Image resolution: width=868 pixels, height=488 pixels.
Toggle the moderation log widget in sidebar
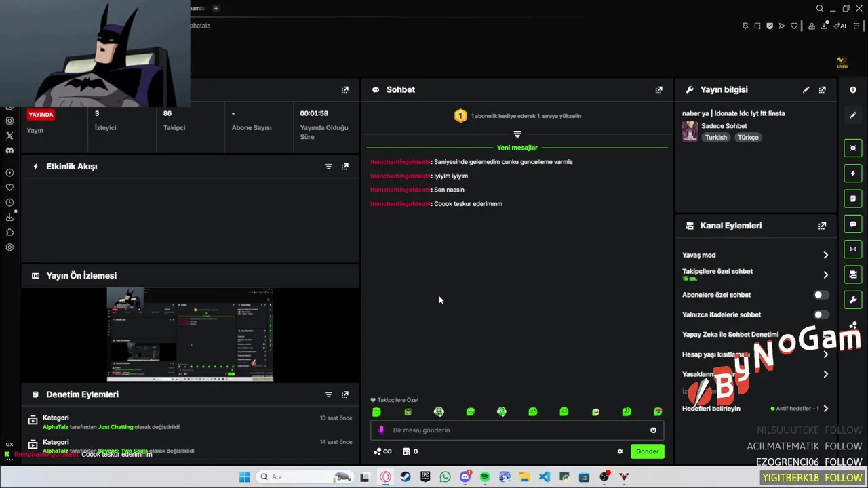853,199
